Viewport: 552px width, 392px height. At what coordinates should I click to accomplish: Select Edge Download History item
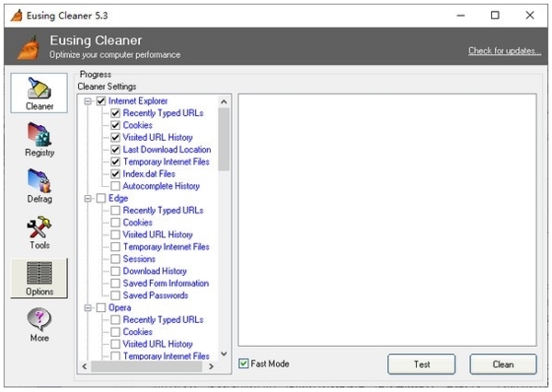(x=155, y=271)
